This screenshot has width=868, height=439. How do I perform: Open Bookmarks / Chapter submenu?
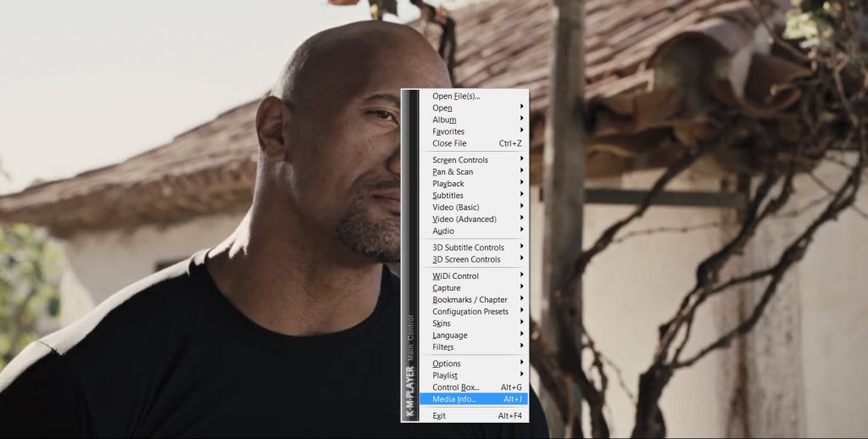(470, 300)
